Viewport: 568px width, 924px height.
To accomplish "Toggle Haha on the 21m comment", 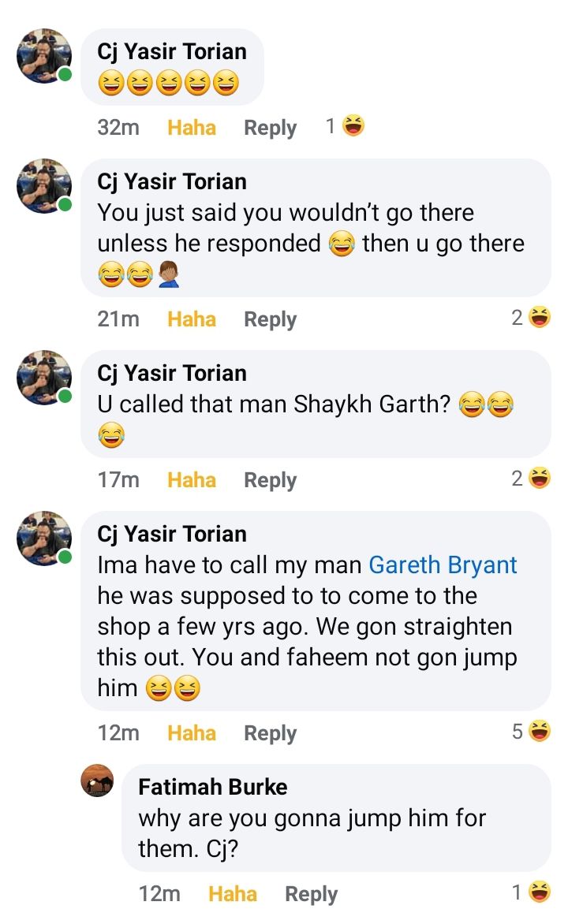I will 192,319.
